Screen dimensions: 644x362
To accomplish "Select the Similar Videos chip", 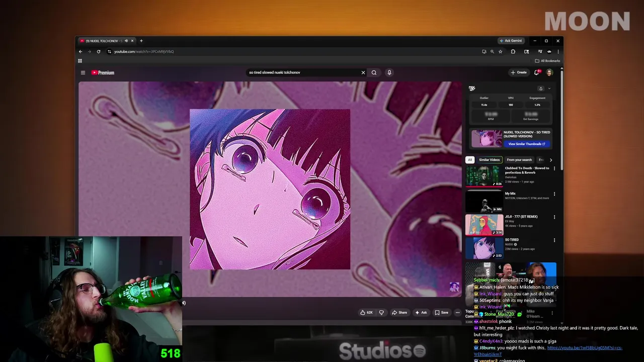I will [x=490, y=160].
